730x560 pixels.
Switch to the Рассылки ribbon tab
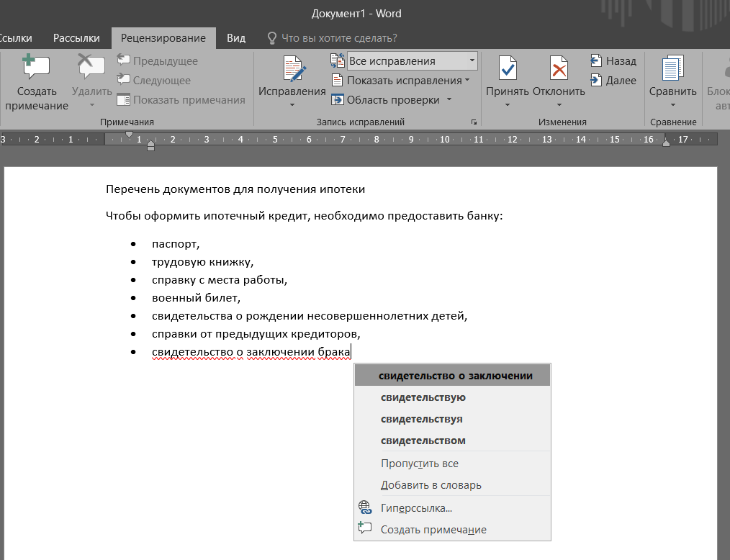click(76, 38)
